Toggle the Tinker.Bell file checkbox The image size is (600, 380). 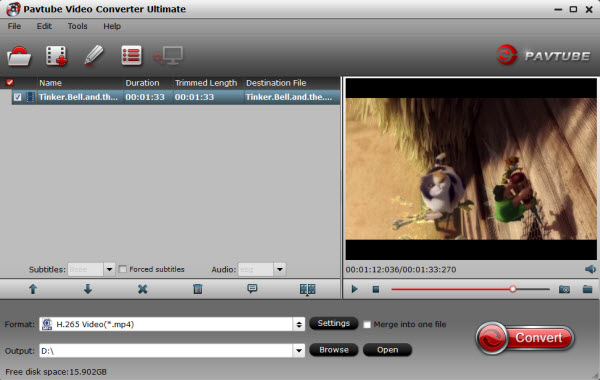(17, 97)
